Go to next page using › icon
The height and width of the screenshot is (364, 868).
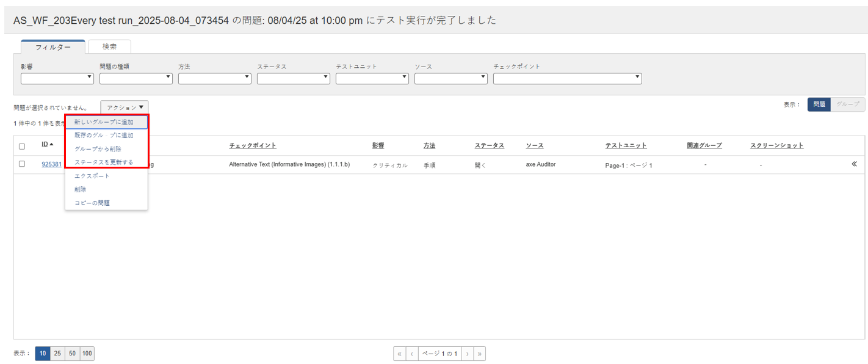467,354
